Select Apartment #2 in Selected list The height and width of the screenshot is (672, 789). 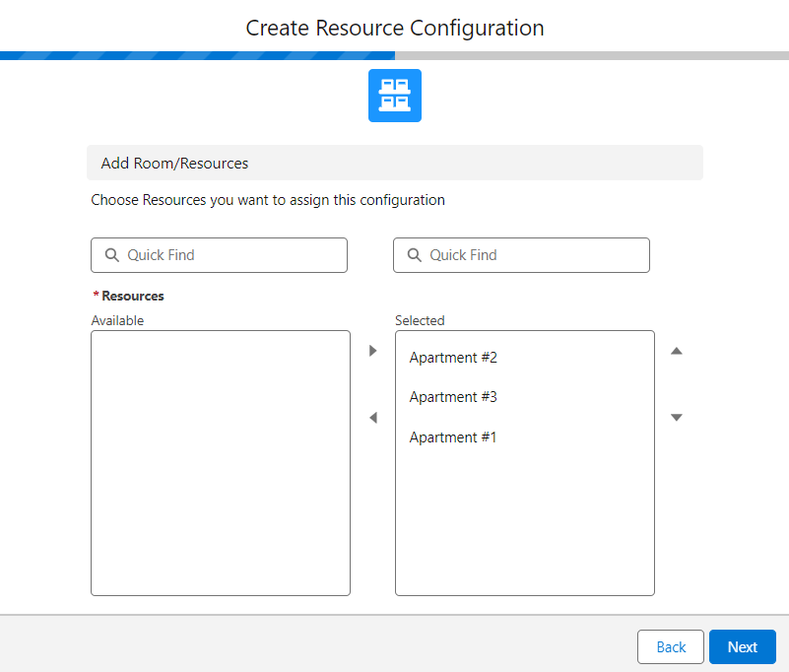[x=453, y=358]
